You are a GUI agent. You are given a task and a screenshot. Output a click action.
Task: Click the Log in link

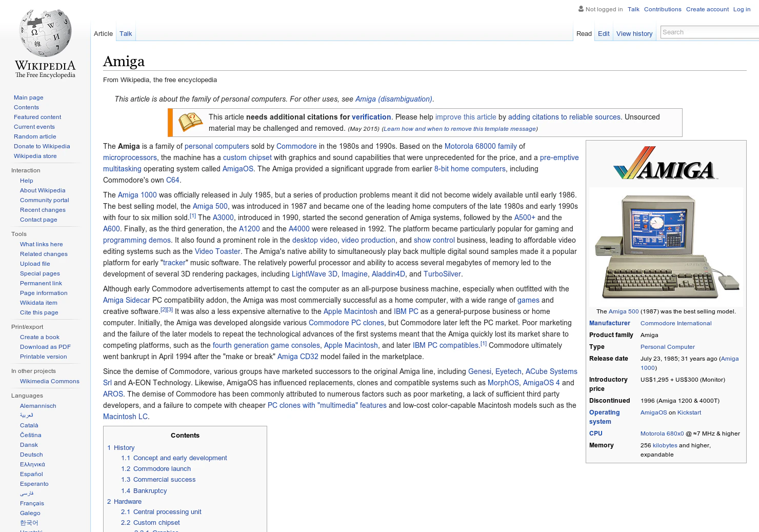(x=742, y=9)
